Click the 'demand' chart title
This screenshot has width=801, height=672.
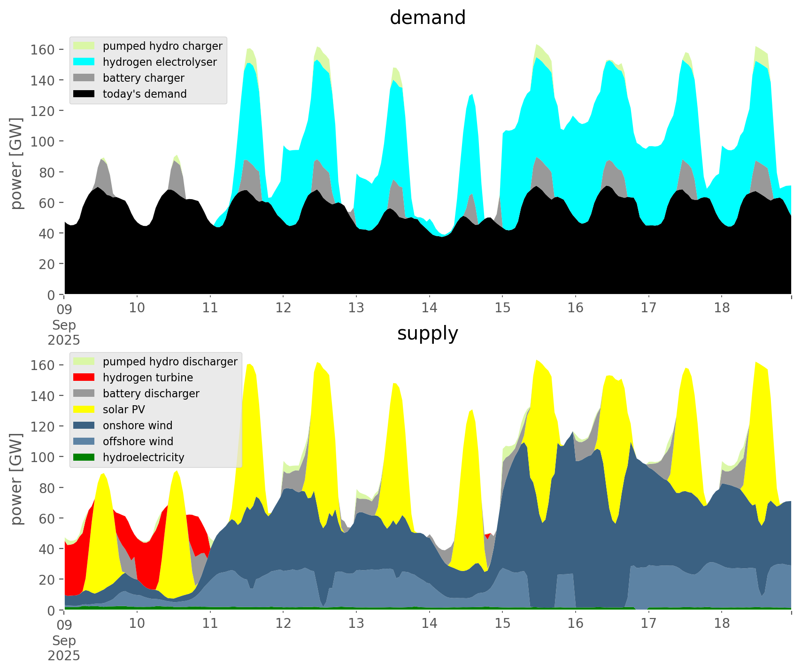[x=427, y=18]
